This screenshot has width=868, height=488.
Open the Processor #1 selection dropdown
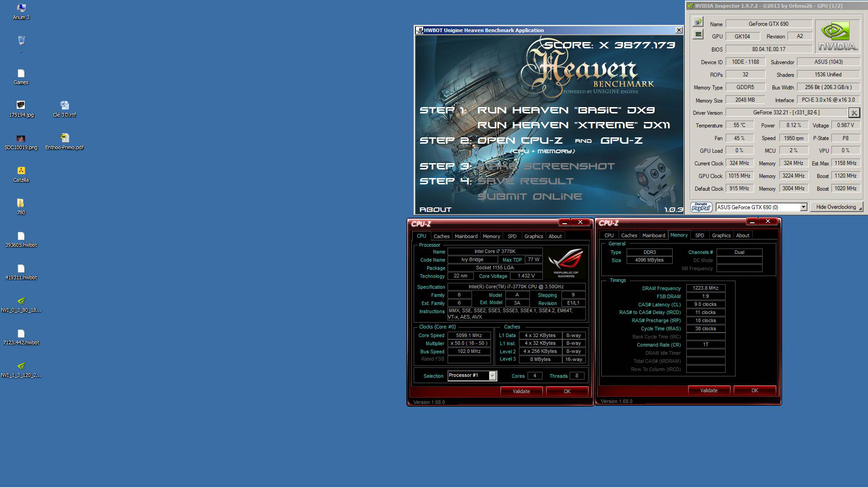pos(493,376)
